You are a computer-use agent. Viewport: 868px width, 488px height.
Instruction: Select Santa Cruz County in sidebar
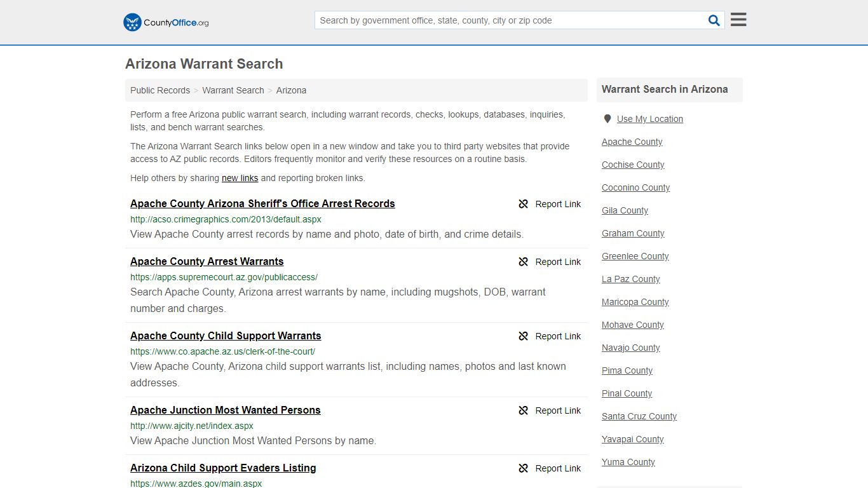coord(639,416)
